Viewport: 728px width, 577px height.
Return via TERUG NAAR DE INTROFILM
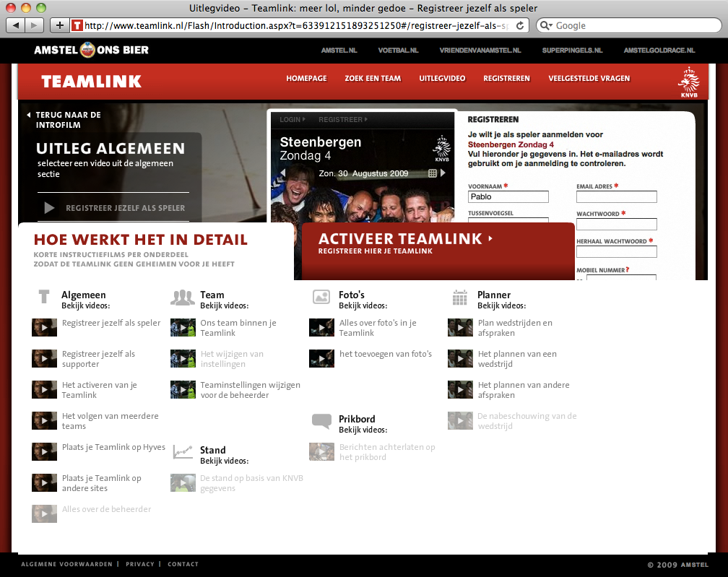(x=64, y=120)
